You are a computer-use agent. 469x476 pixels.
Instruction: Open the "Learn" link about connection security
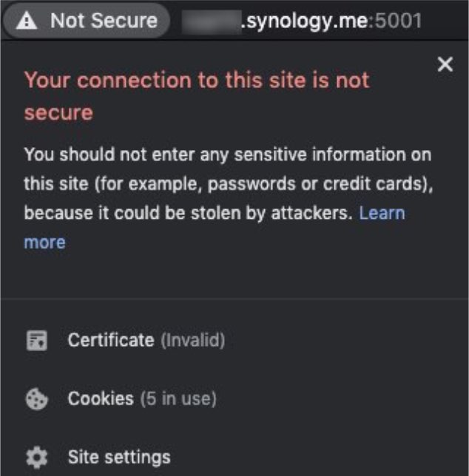coord(382,213)
